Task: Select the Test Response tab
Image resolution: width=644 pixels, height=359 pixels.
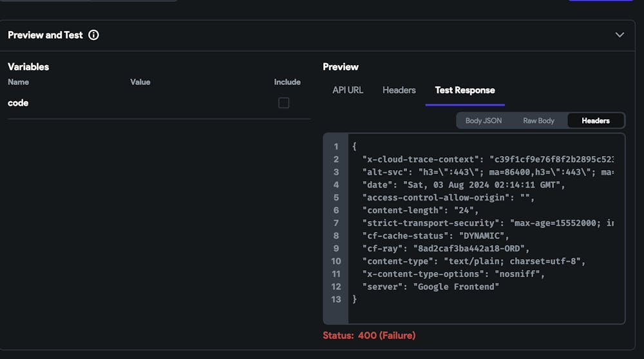Action: tap(465, 90)
